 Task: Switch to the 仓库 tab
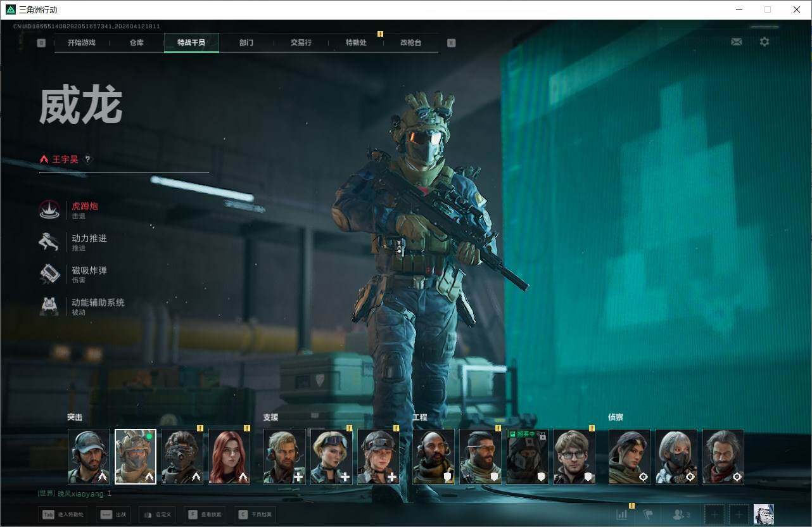click(x=137, y=42)
